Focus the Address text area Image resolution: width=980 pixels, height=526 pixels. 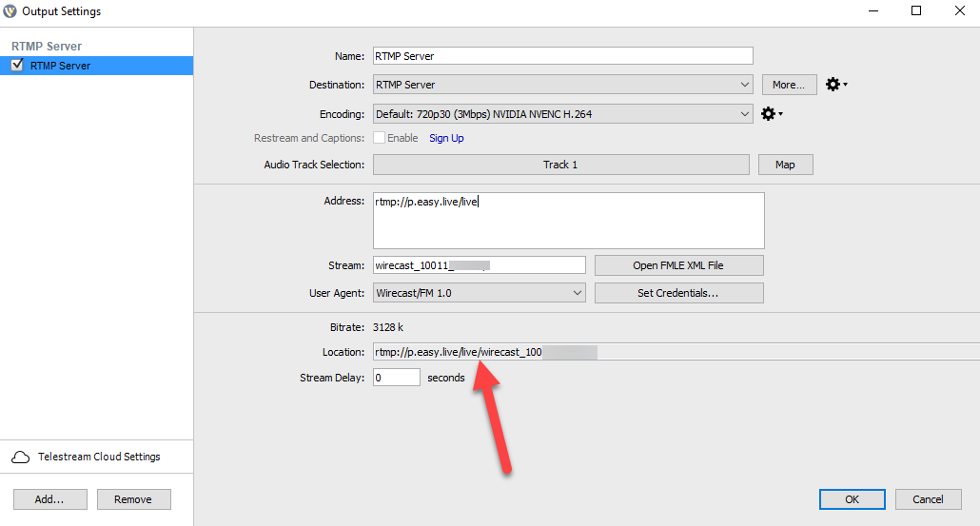[569, 221]
